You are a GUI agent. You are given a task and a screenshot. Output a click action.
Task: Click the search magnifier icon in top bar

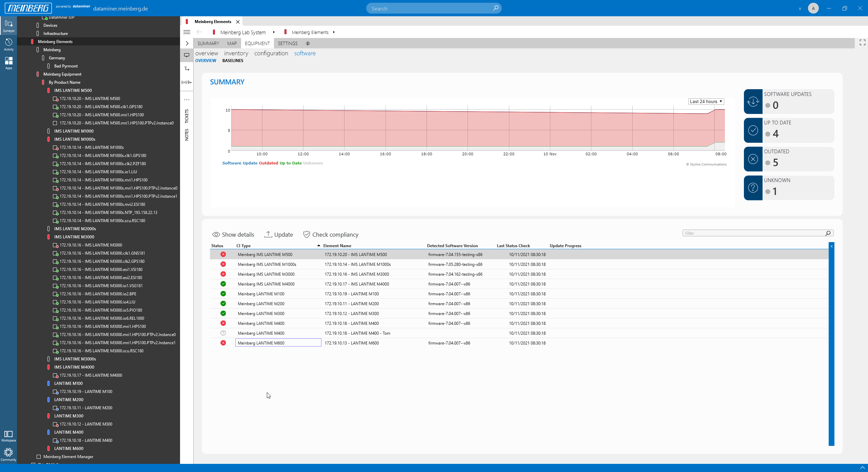click(x=496, y=8)
